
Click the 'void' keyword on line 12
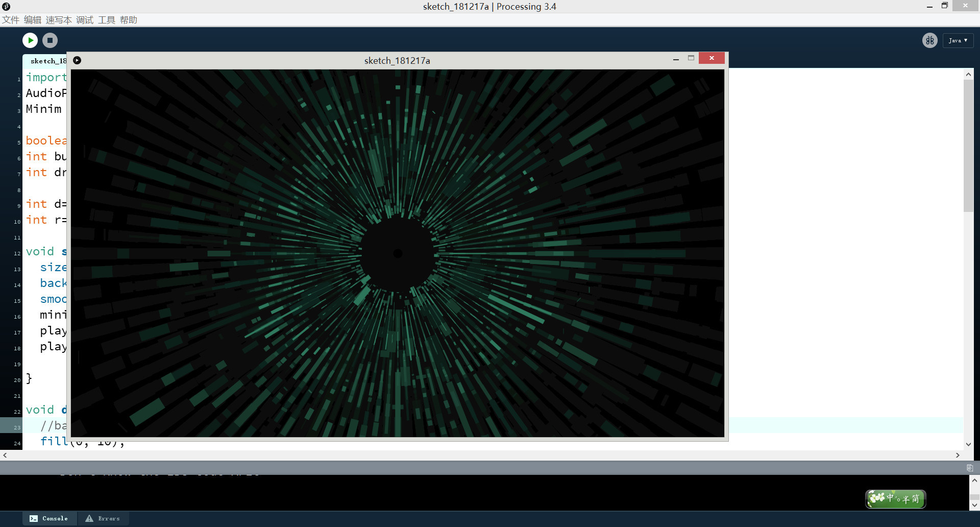click(40, 251)
